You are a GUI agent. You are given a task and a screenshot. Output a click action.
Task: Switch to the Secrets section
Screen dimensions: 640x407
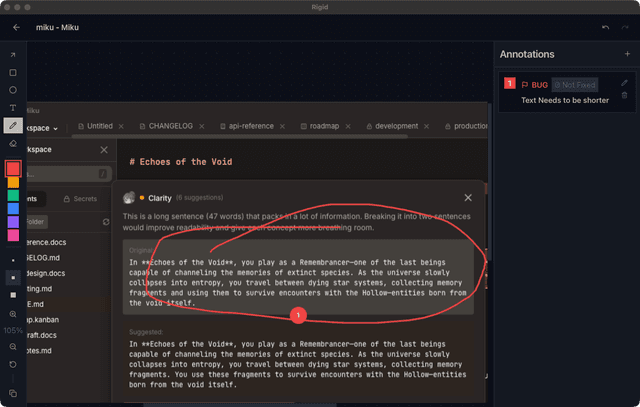coord(80,199)
